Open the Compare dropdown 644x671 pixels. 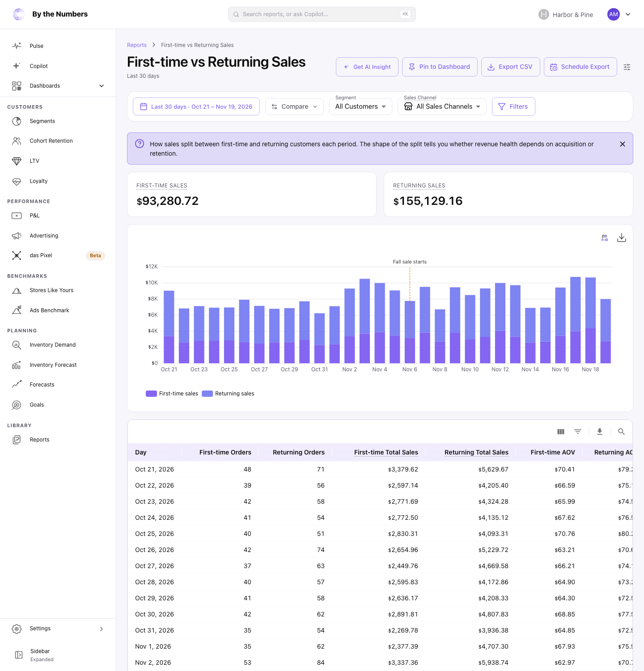(x=294, y=106)
